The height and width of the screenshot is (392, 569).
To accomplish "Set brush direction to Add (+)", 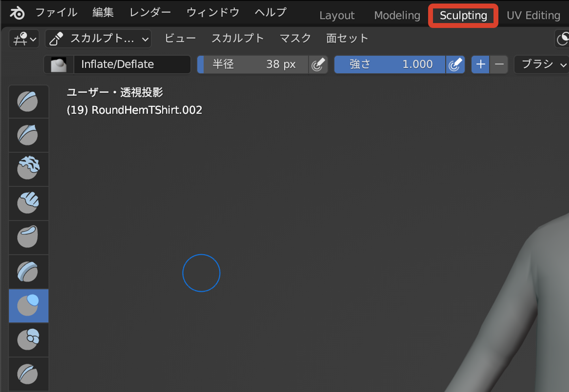I will point(481,65).
